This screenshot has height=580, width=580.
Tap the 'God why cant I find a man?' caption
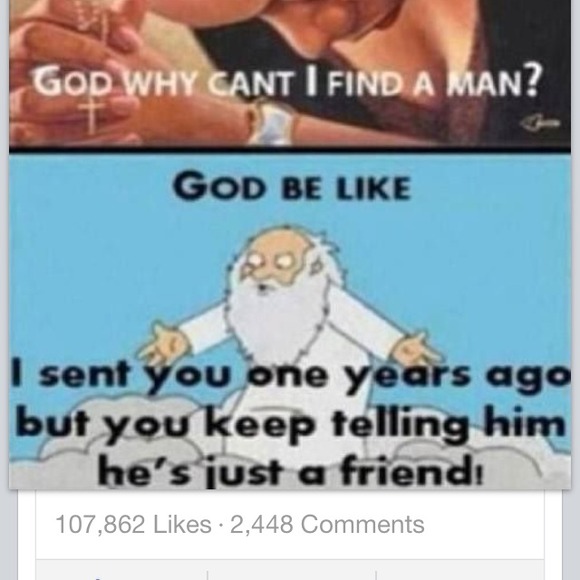coord(285,80)
